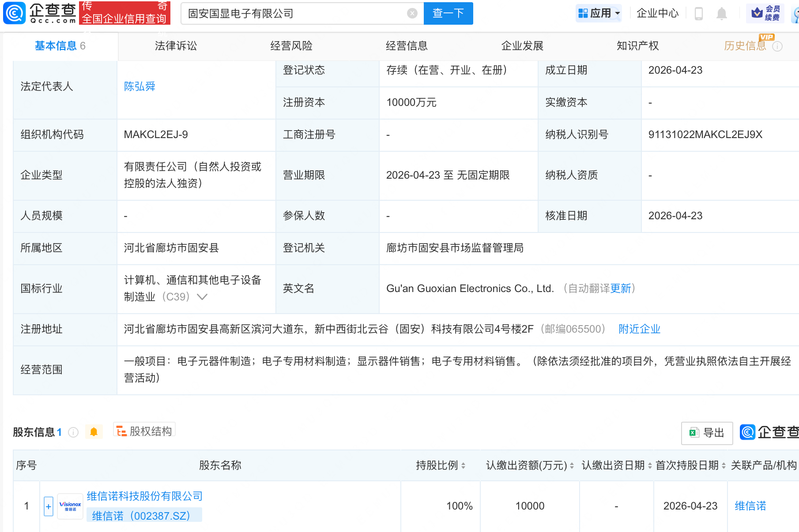The width and height of the screenshot is (799, 532).
Task: Open legal representative 陈弘舜 profile link
Action: pyautogui.click(x=140, y=86)
